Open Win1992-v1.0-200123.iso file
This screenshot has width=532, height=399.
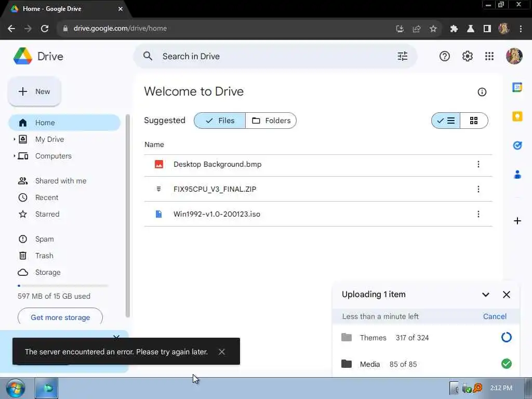click(x=318, y=214)
